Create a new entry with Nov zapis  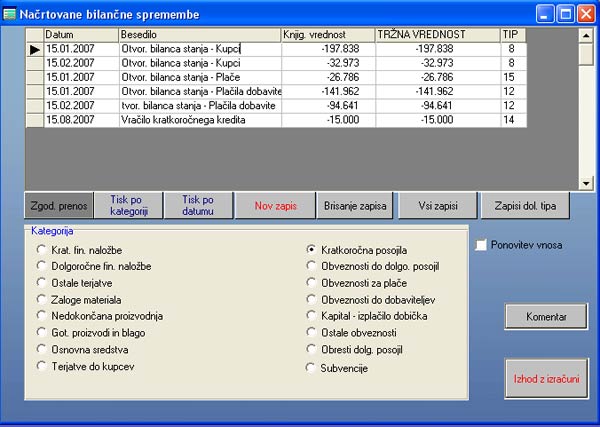pos(269,205)
